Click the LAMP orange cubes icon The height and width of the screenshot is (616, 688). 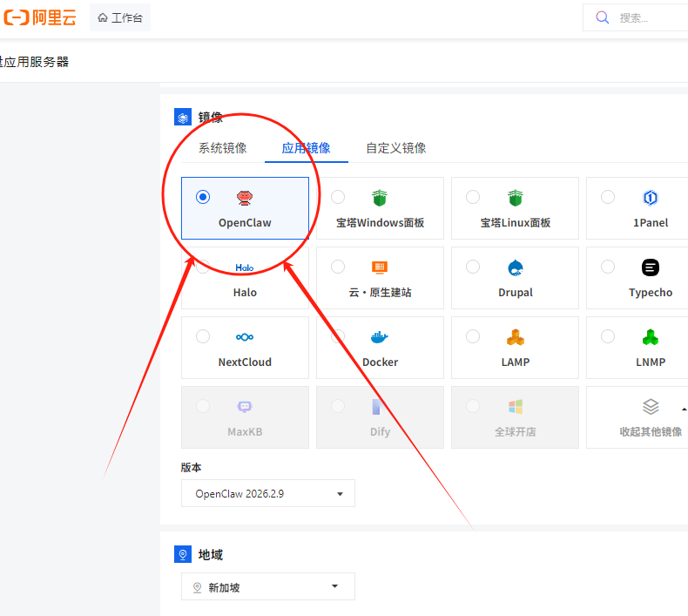point(515,337)
